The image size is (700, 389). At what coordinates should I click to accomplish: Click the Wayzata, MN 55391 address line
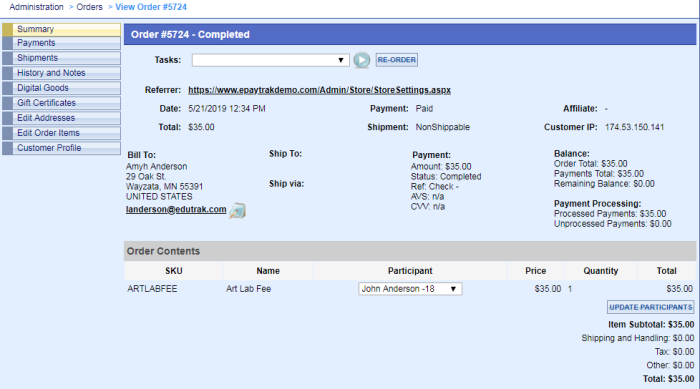[164, 187]
